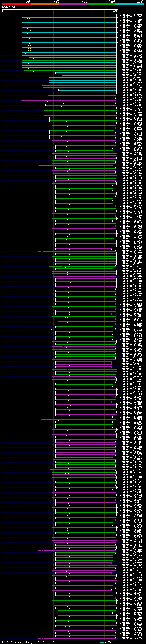Select label UniRef100_Q7RKU7
The width and height of the screenshot is (146, 644).
tap(131, 113)
